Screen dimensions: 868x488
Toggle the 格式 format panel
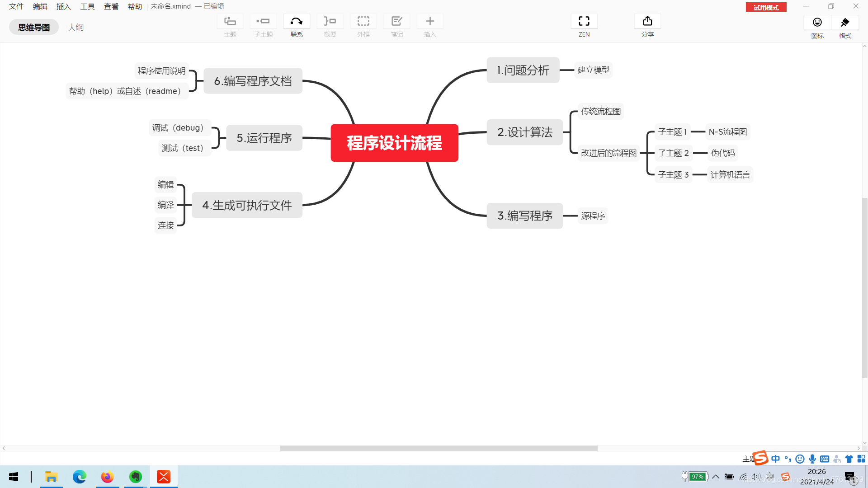(845, 23)
